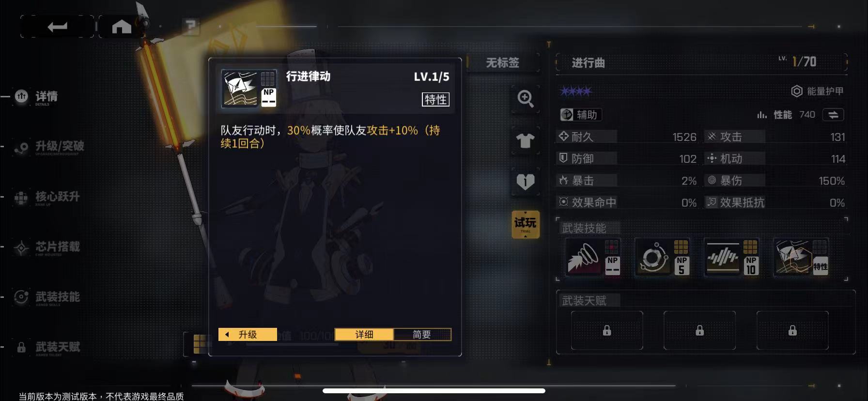Select the first claw skill icon
This screenshot has width=868, height=401.
pyautogui.click(x=593, y=257)
